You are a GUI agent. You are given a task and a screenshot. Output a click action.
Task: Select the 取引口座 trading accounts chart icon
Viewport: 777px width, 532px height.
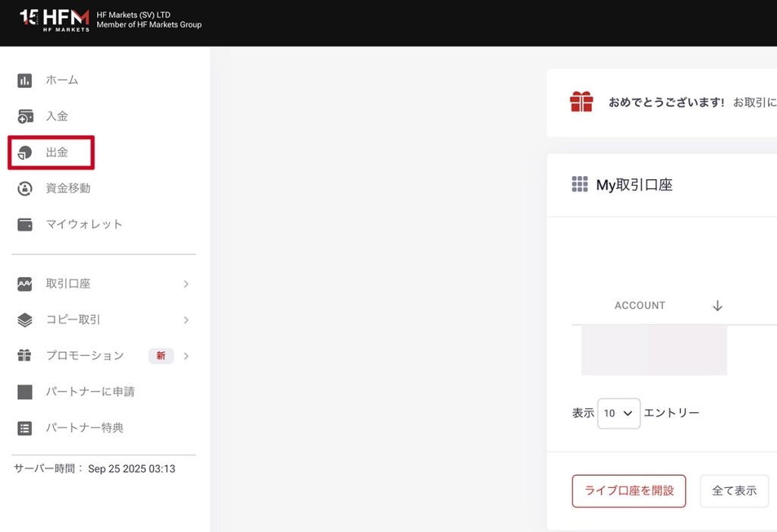[x=24, y=283]
